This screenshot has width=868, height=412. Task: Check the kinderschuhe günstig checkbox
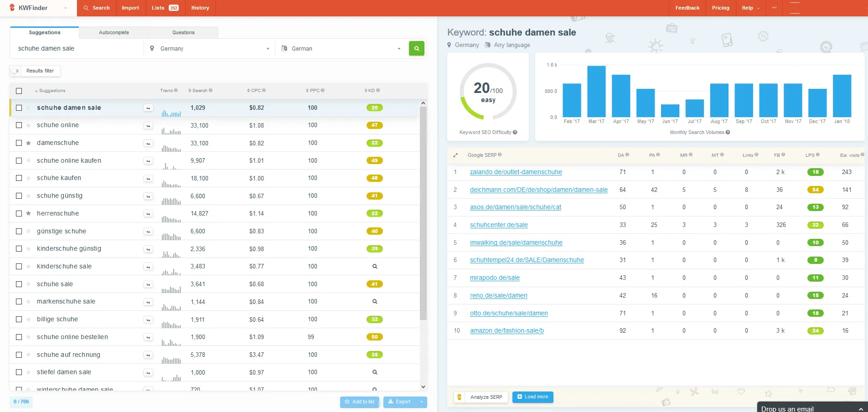pos(19,249)
